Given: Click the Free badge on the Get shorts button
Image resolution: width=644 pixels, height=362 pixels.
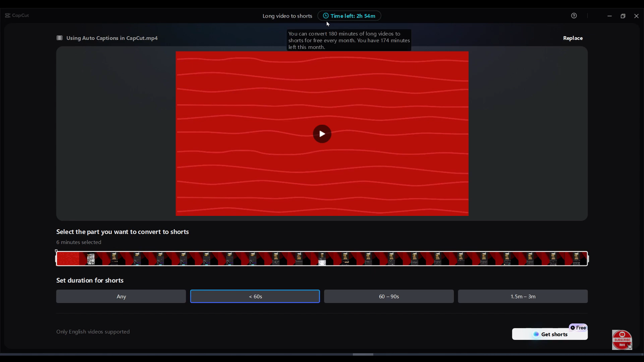Looking at the screenshot, I should (578, 327).
